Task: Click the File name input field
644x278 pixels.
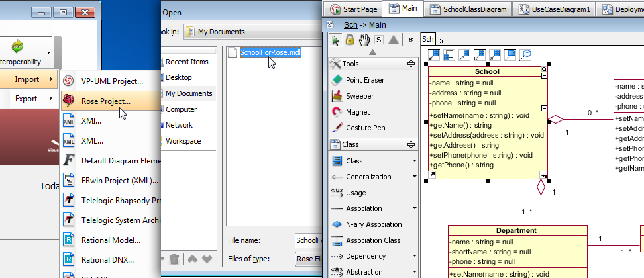Action: coord(309,241)
